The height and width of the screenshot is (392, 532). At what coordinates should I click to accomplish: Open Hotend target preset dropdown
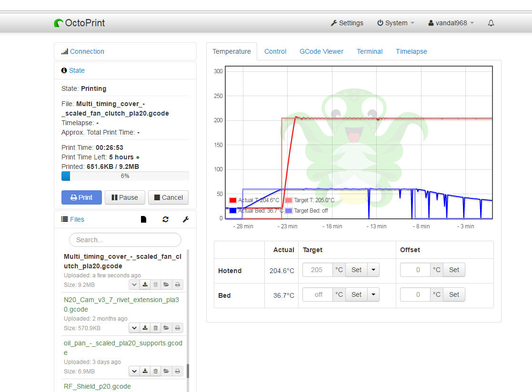373,270
